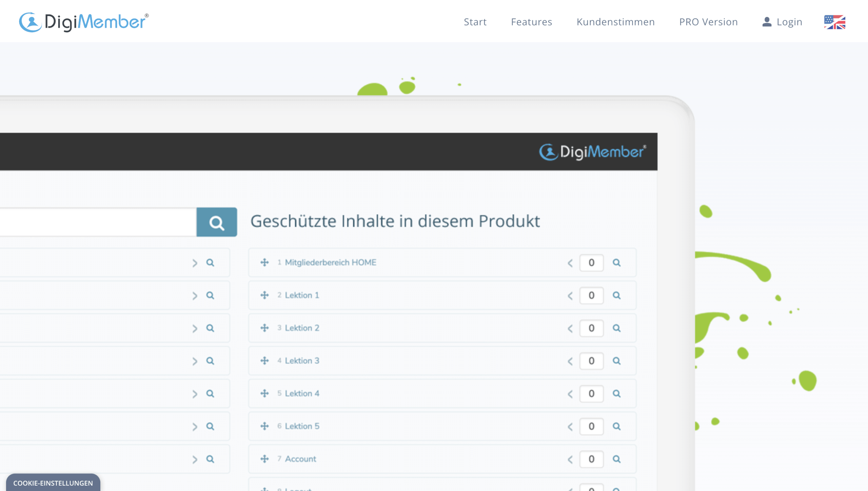Viewport: 868px width, 491px height.
Task: Grab the move handle for Lektion 2
Action: [x=264, y=328]
